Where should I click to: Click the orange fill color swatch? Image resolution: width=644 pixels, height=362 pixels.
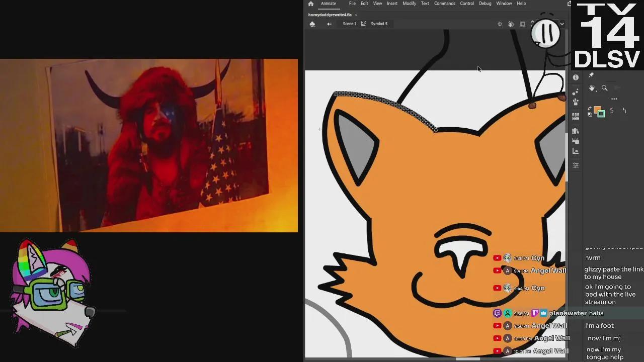pyautogui.click(x=597, y=110)
